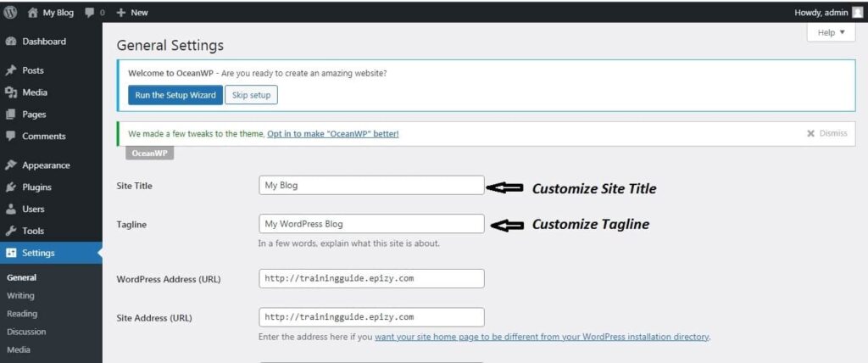This screenshot has height=363, width=868.
Task: Click the Media sidebar icon
Action: tap(10, 92)
